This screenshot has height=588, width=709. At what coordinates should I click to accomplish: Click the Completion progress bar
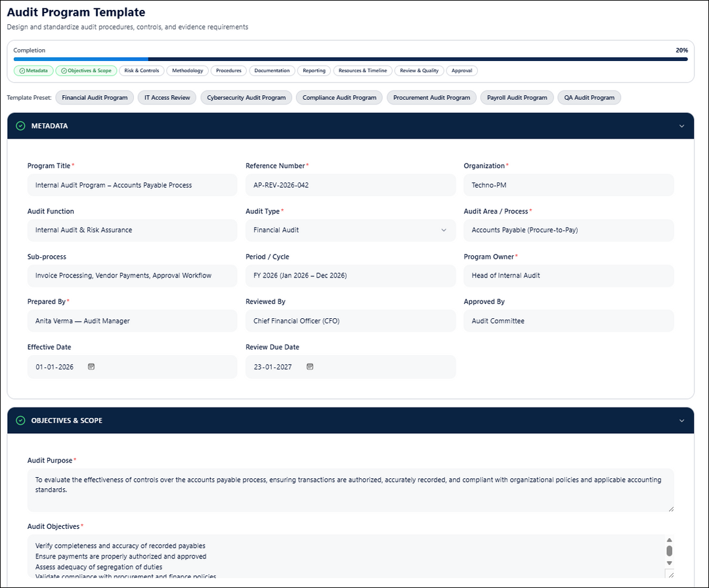[x=351, y=59]
